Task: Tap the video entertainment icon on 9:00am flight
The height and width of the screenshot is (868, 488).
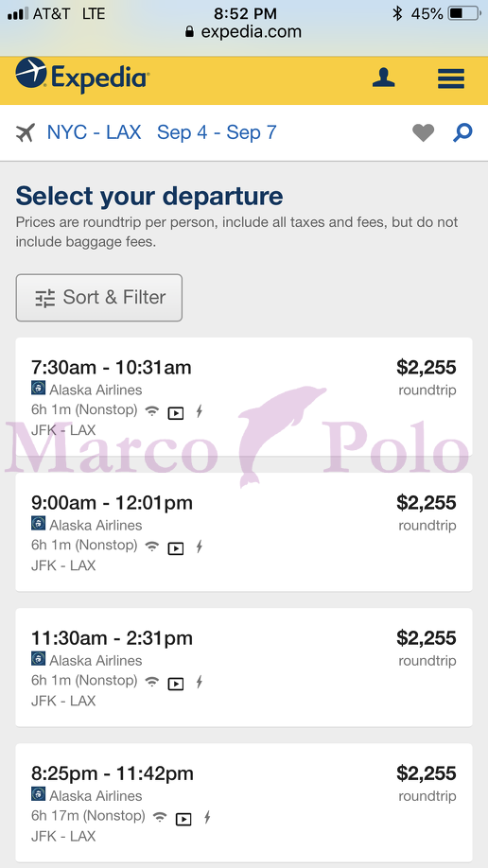Action: (176, 548)
